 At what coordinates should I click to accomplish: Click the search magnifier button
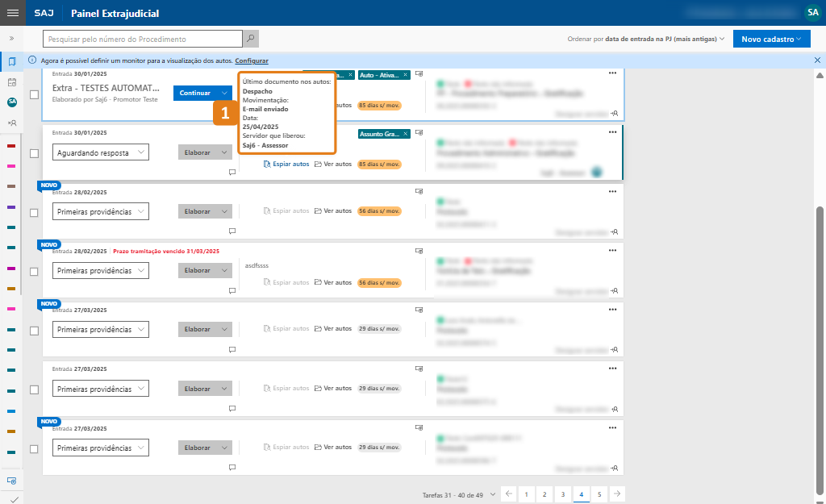(x=251, y=39)
